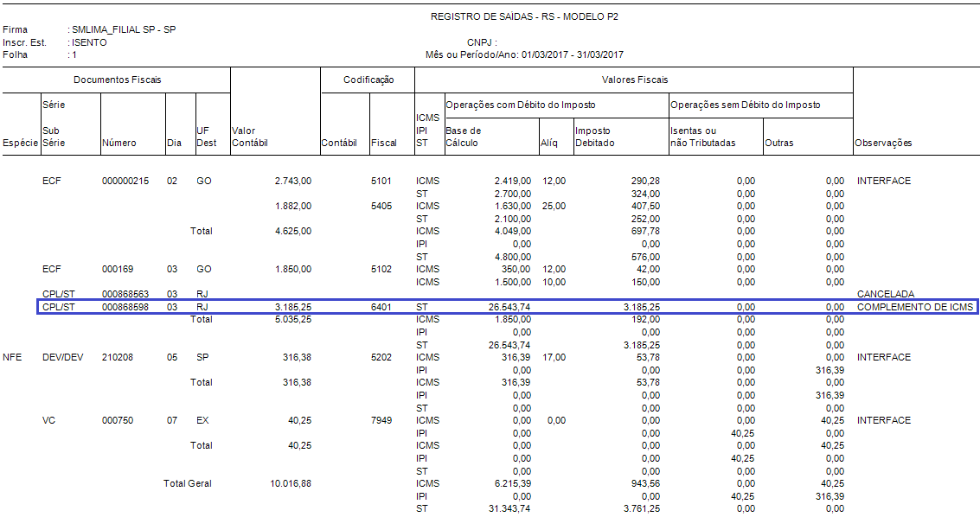Select the COMPLEMENTO DE ICMS observation
Viewport: 980px width, 517px height.
pos(915,307)
